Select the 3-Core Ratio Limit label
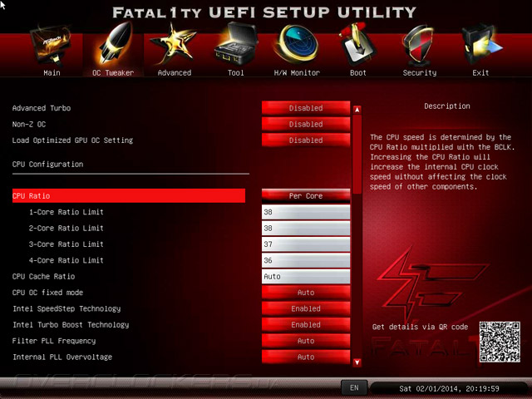Viewport: 532px width, 399px height. [66, 244]
